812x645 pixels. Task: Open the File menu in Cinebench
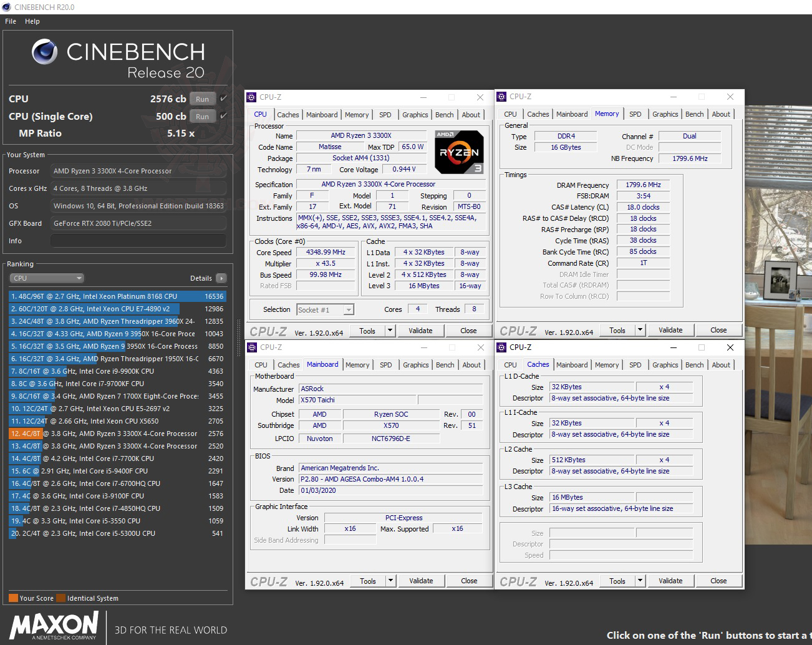coord(11,21)
